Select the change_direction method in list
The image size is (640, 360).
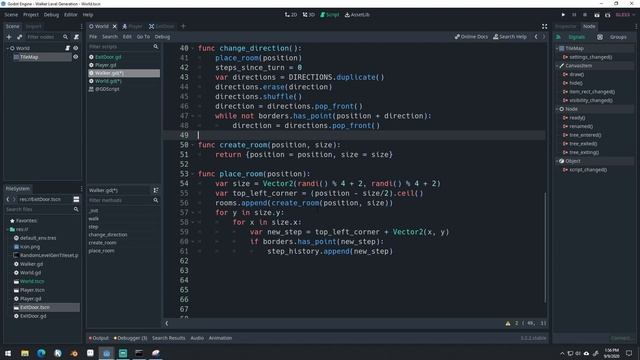click(108, 235)
